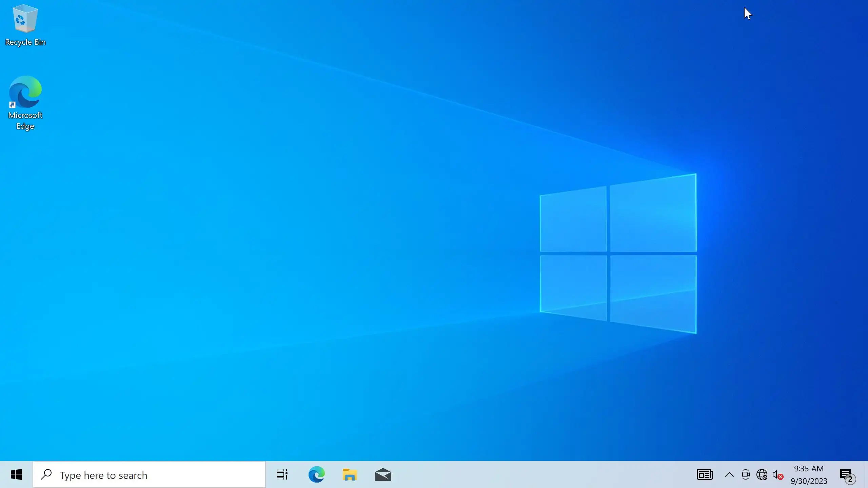Click the search magnifier icon
Viewport: 868px width, 488px height.
pyautogui.click(x=46, y=475)
